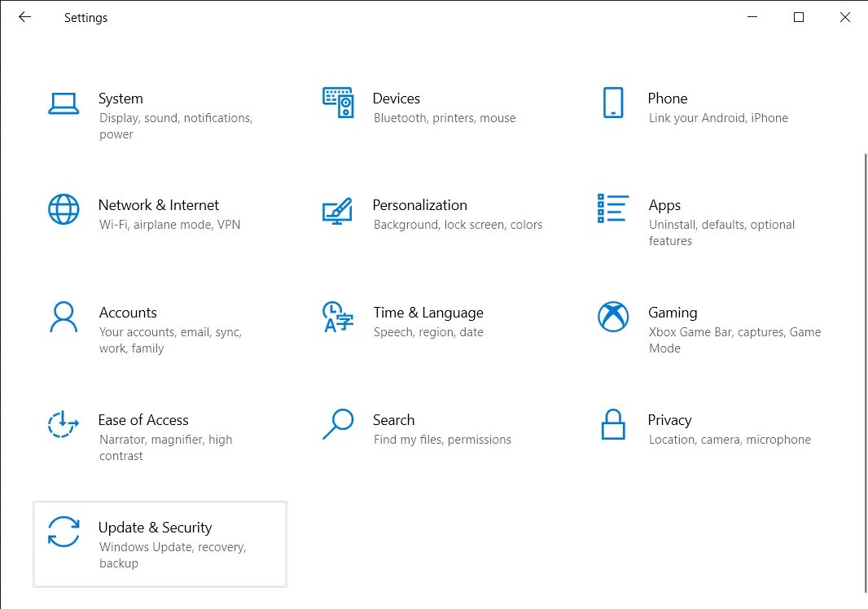Click the Ease of Access icon
This screenshot has height=609, width=868.
pyautogui.click(x=64, y=424)
